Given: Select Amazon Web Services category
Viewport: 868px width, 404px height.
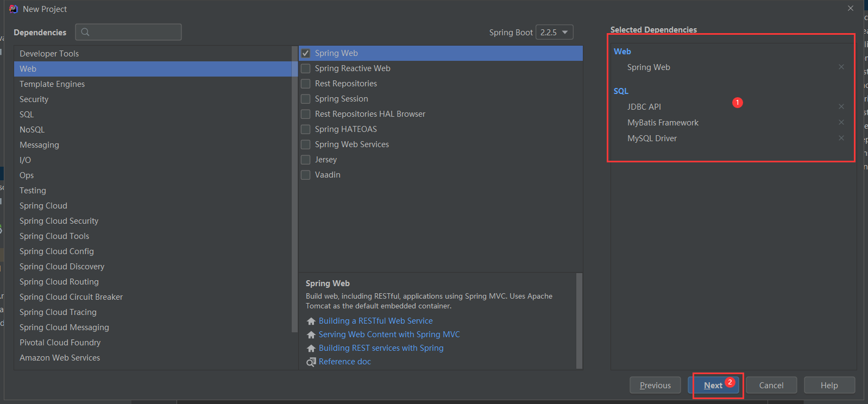Looking at the screenshot, I should 153,358.
